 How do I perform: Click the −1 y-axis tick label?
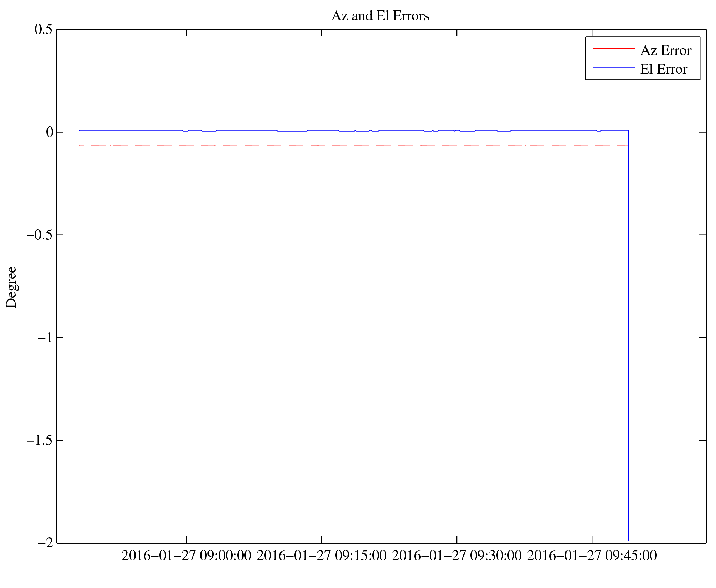pos(45,337)
